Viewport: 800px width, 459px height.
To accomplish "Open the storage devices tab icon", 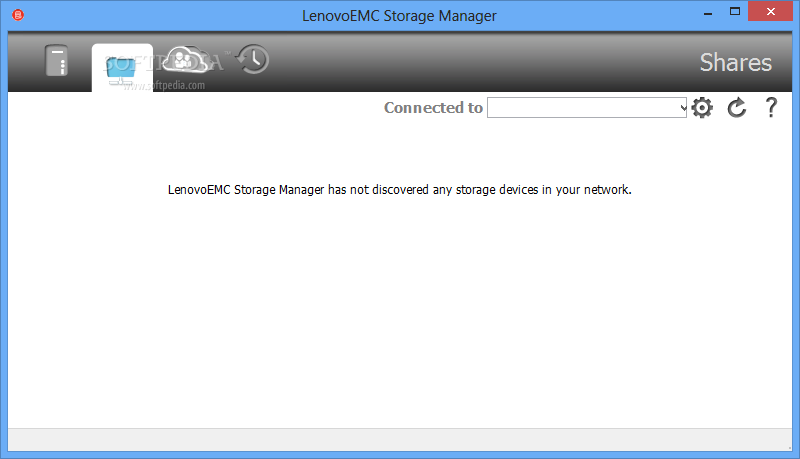I will (56, 60).
